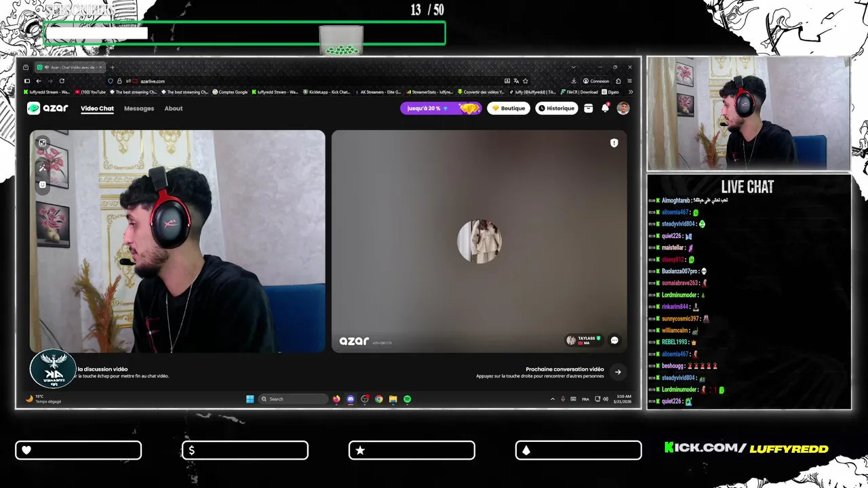
Task: Open the Azar profile avatar menu
Action: (x=623, y=108)
